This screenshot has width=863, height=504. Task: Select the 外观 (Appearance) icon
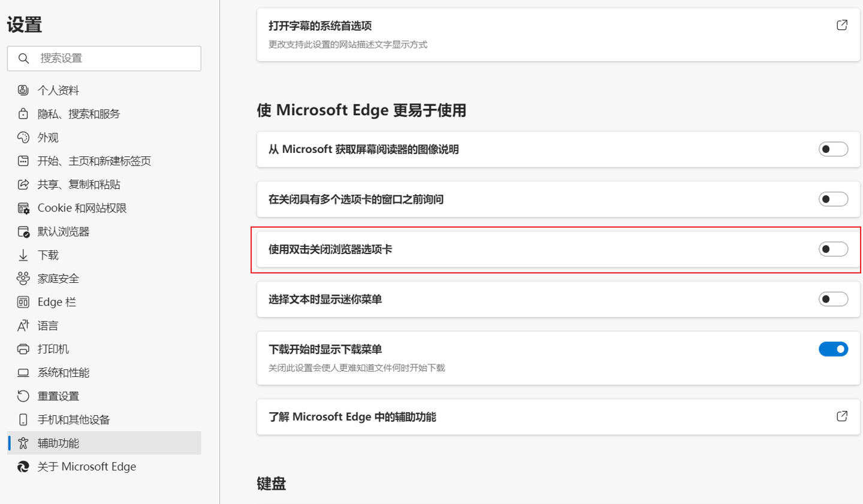[x=22, y=137]
